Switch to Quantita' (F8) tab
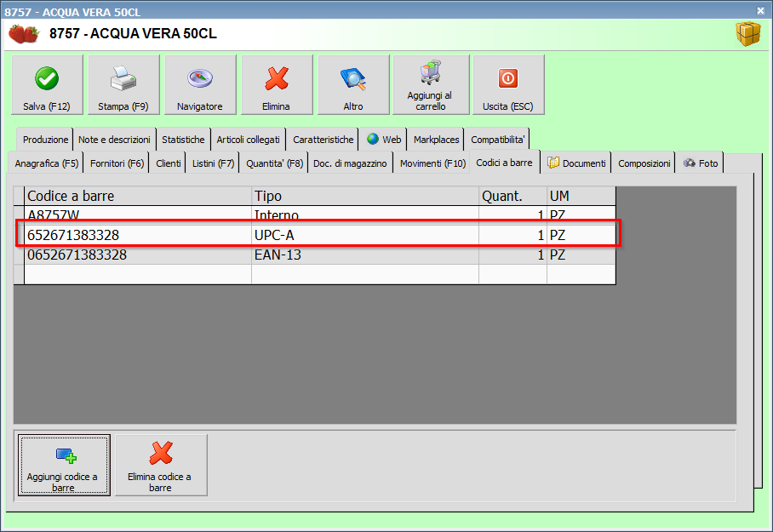The width and height of the screenshot is (773, 532). [275, 163]
